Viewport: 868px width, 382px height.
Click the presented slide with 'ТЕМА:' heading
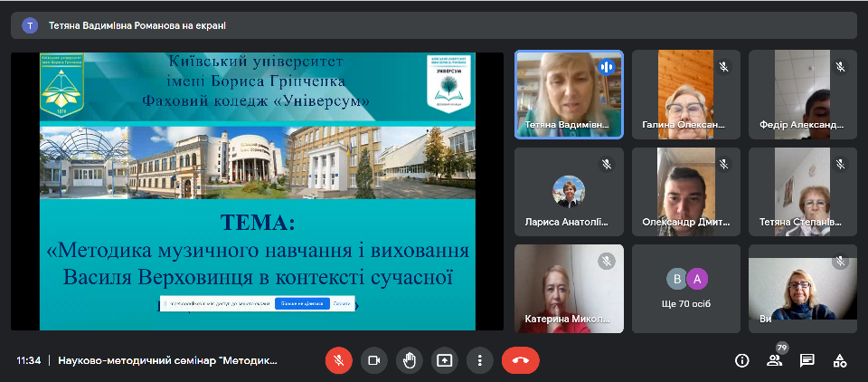tap(258, 192)
